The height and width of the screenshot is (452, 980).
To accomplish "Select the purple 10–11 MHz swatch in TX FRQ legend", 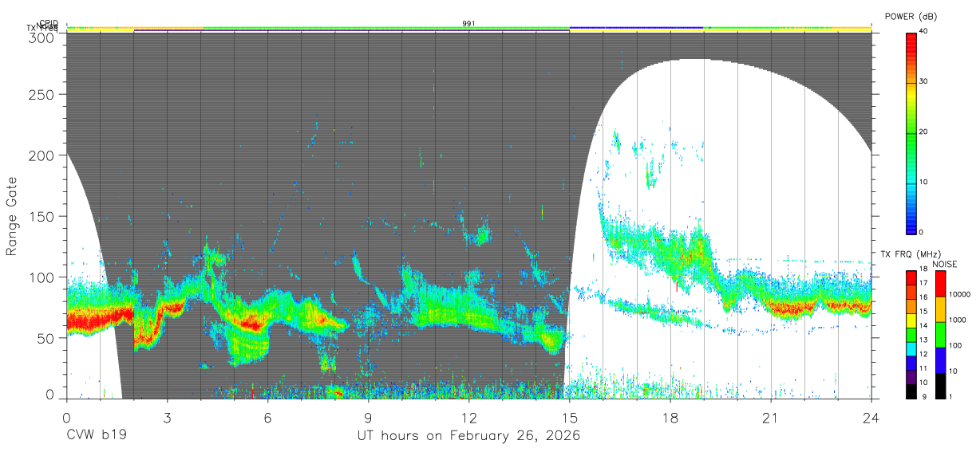I will point(911,377).
